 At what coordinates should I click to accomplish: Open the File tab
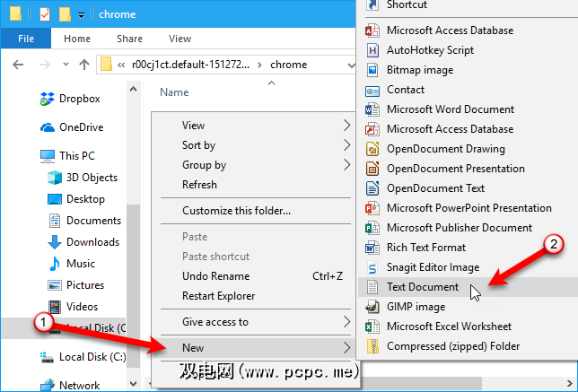pyautogui.click(x=26, y=39)
